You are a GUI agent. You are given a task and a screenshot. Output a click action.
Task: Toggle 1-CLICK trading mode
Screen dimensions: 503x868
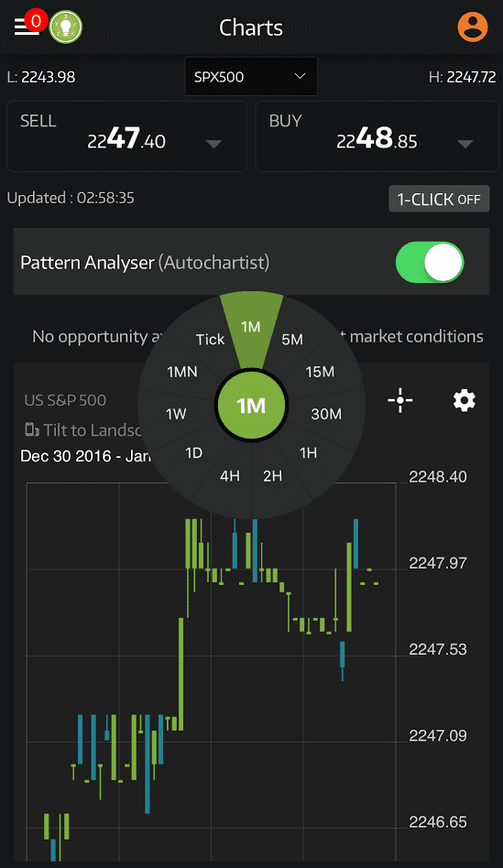[x=439, y=199]
